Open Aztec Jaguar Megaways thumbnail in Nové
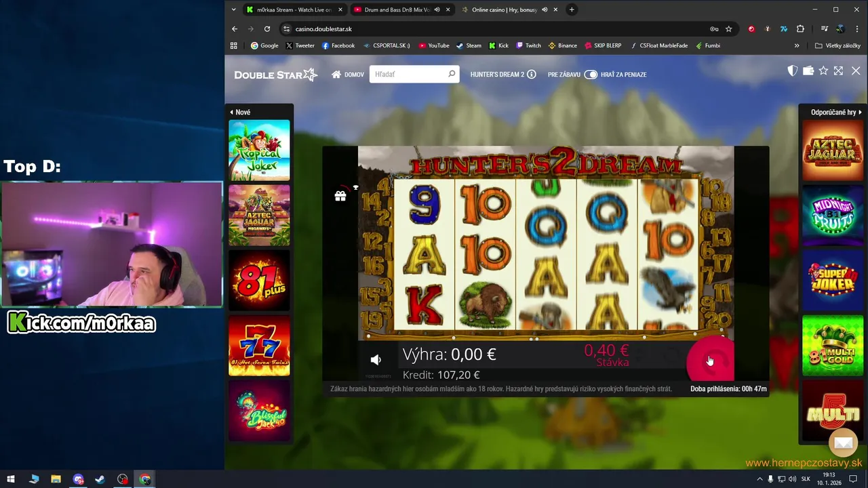Viewport: 868px width, 488px height. [x=259, y=216]
